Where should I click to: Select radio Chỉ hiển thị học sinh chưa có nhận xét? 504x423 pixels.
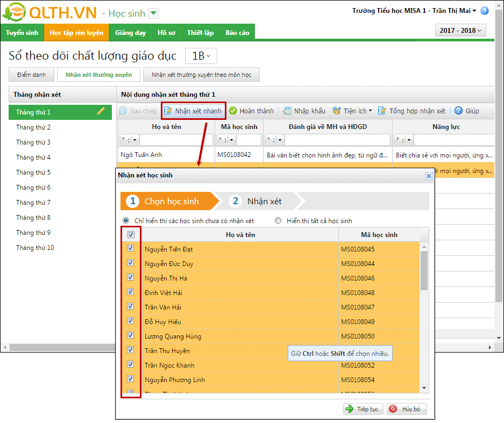coord(126,220)
